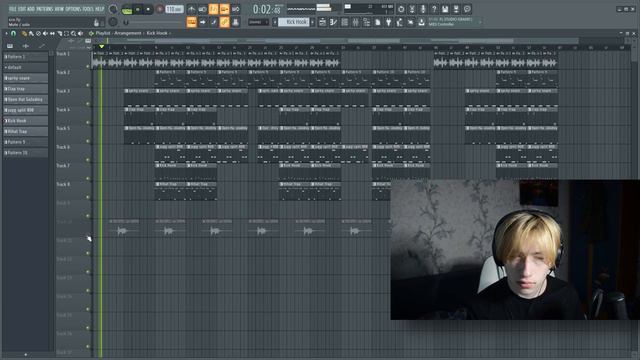Click the 110 tempo field

[175, 9]
